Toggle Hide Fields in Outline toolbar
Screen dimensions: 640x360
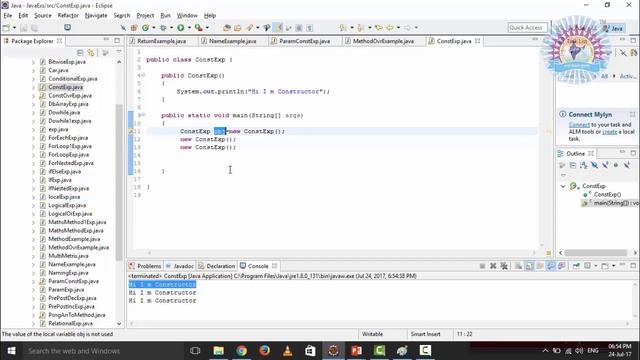594,165
